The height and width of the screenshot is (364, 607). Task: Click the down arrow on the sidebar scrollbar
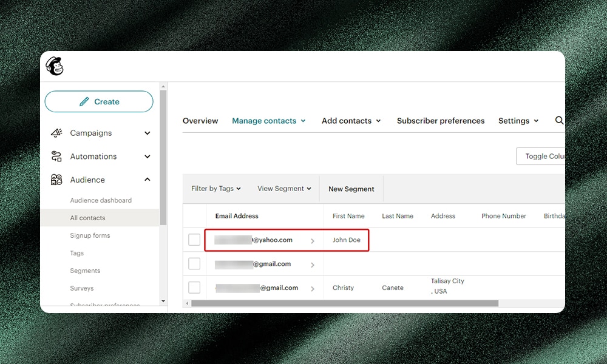(x=163, y=302)
